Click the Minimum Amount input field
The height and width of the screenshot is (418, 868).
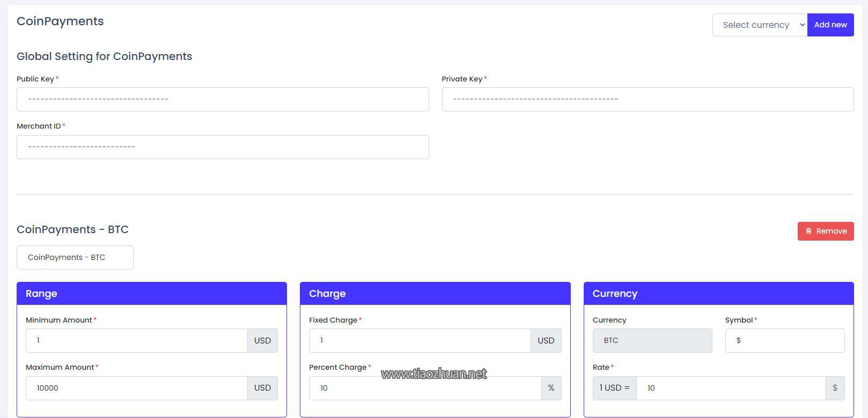click(137, 341)
